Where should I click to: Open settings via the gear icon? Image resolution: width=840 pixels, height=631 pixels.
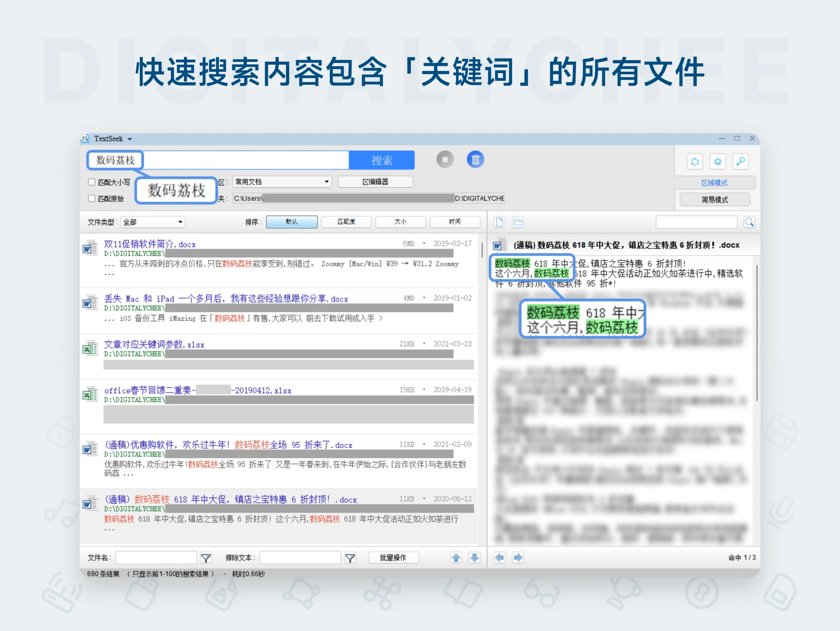[x=717, y=162]
